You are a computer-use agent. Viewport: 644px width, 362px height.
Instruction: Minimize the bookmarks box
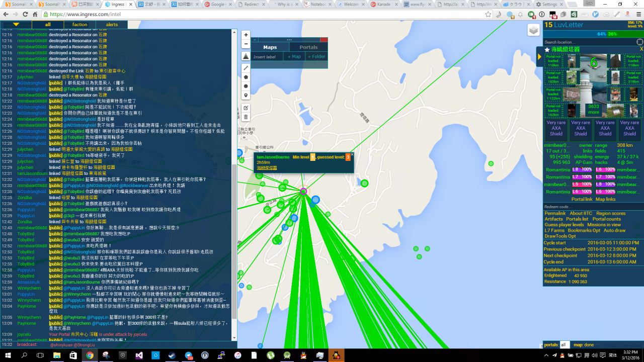tap(255, 40)
